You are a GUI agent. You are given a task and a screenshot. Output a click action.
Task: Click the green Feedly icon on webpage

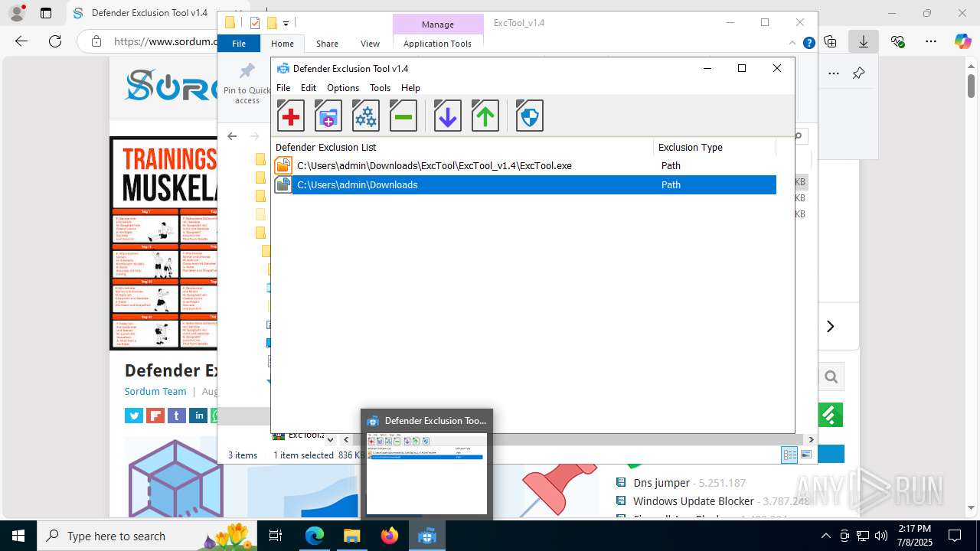click(830, 415)
